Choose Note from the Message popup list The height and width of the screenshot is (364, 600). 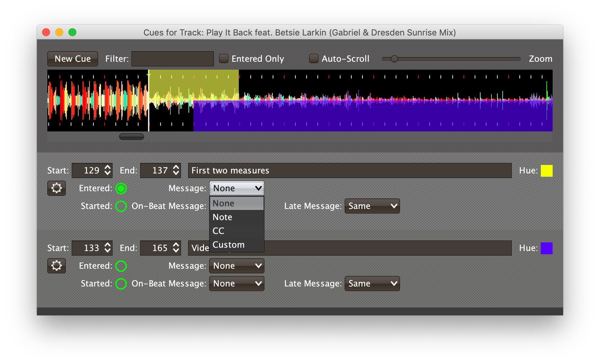[x=237, y=217]
